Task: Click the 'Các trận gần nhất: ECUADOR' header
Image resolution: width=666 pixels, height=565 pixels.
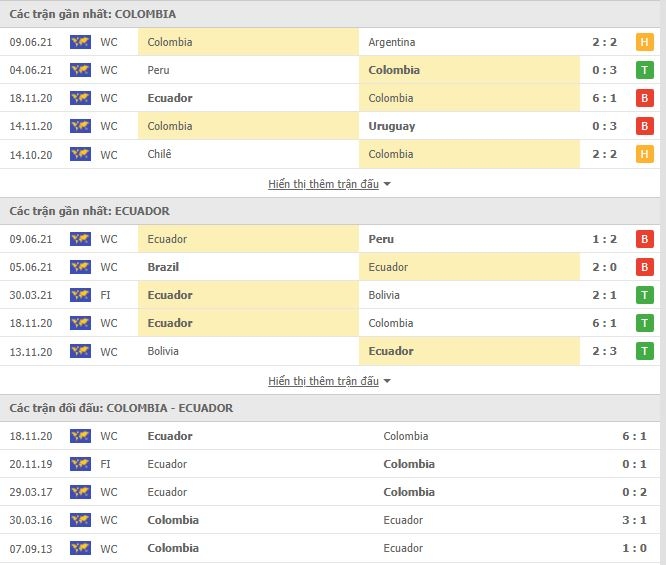Action: pyautogui.click(x=89, y=211)
